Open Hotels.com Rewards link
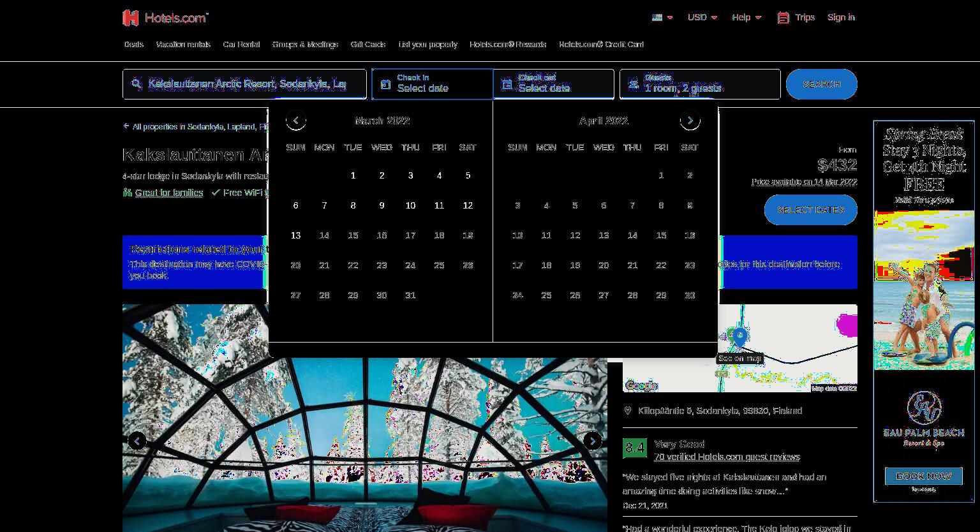Screen dimensions: 980x532 508,45
